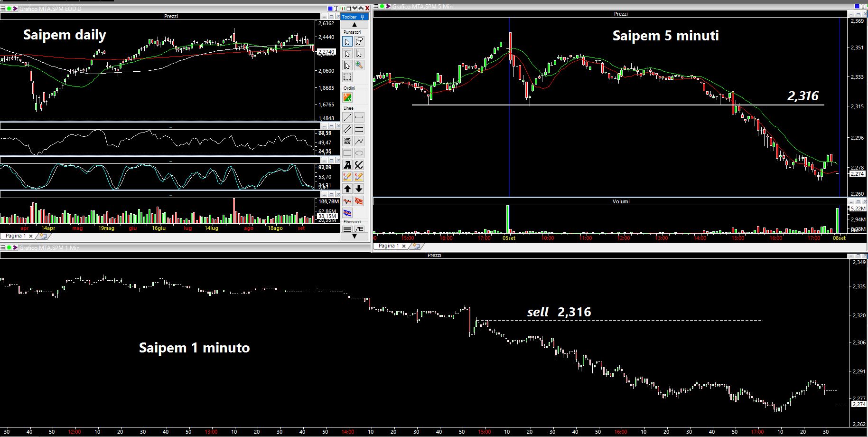
Task: Click the 15:00 time label on 1 Min axis
Action: click(484, 432)
